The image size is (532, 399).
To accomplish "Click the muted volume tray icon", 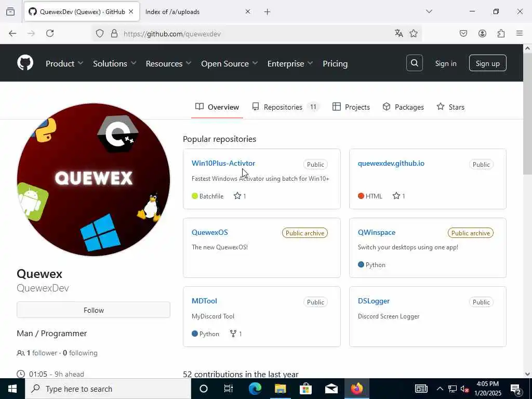I will click(x=464, y=389).
